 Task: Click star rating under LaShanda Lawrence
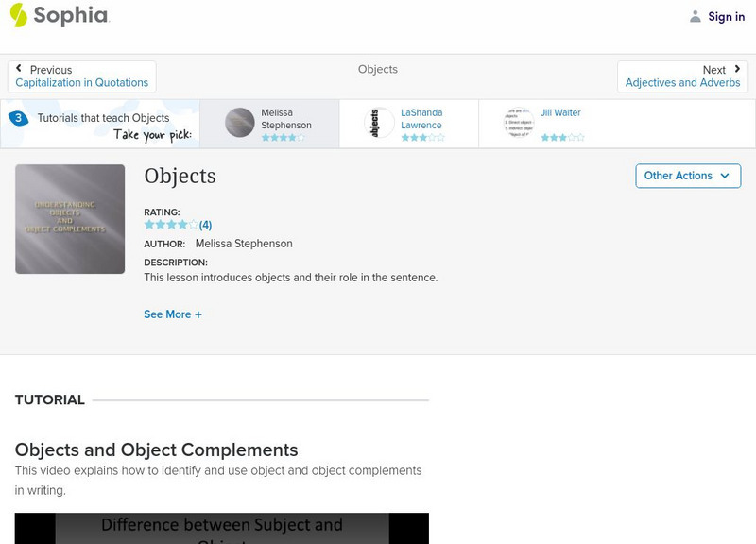422,137
